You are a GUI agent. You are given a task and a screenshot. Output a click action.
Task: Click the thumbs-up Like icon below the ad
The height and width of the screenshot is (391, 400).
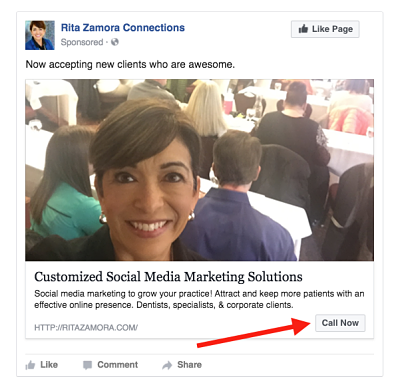30,365
